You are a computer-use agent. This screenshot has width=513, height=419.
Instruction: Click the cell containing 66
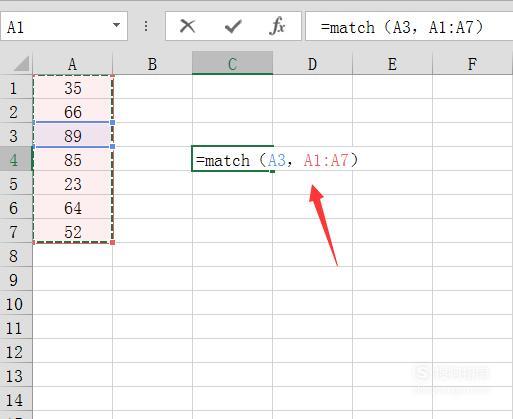coord(73,112)
